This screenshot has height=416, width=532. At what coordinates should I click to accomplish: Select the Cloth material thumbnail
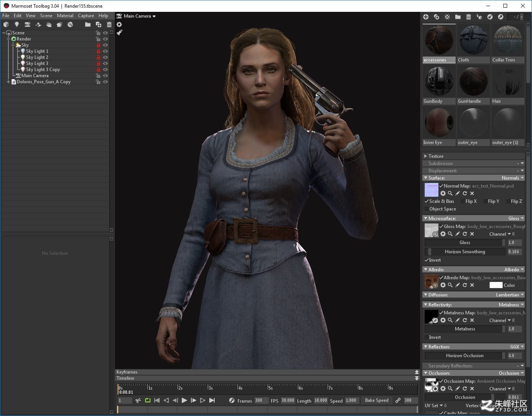[473, 41]
